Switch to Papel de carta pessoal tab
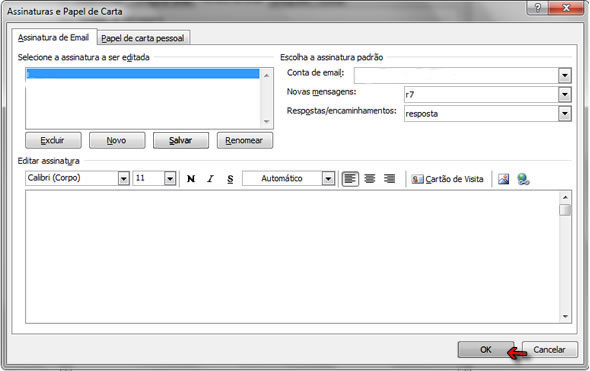590x371 pixels. tap(143, 38)
